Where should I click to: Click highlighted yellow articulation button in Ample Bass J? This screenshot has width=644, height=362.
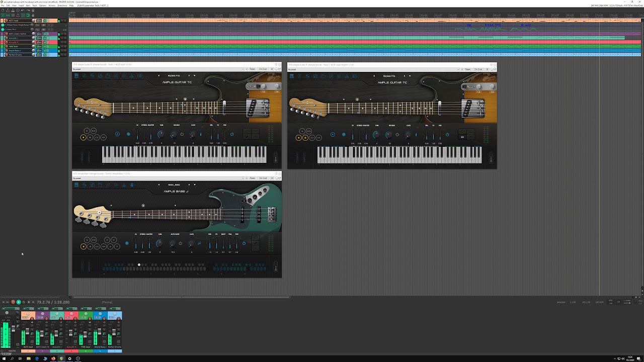tap(84, 246)
